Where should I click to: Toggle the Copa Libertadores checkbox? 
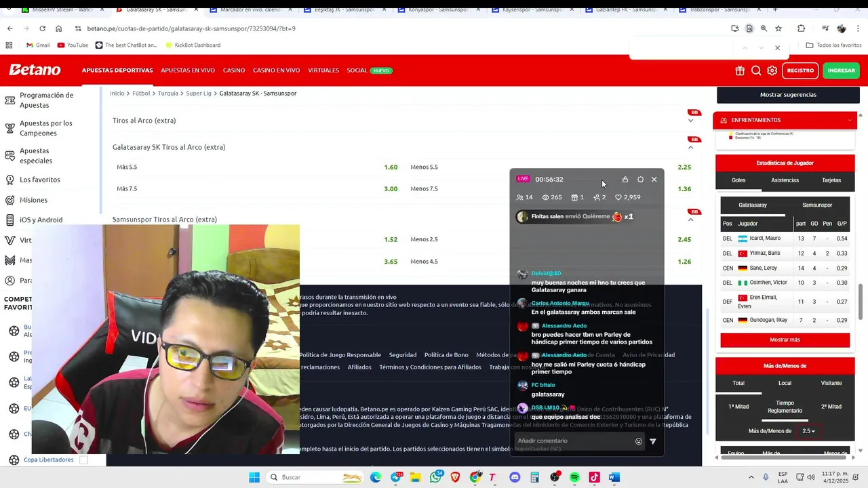pyautogui.click(x=83, y=460)
